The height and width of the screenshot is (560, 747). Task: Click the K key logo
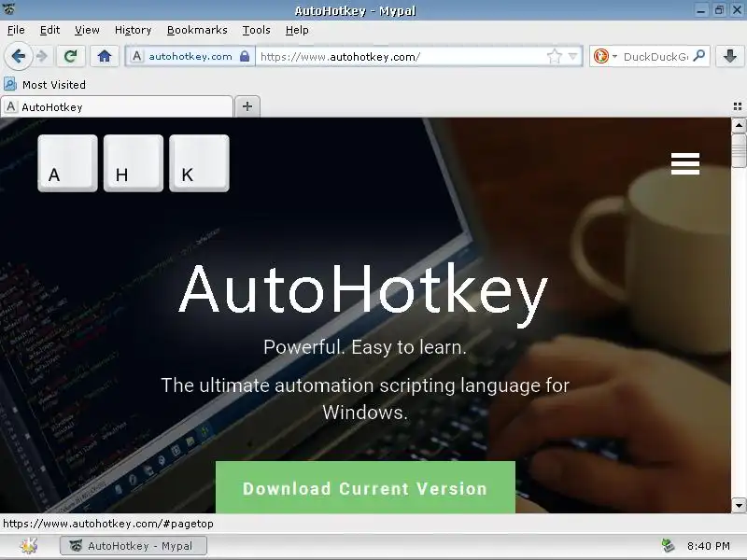click(x=199, y=162)
